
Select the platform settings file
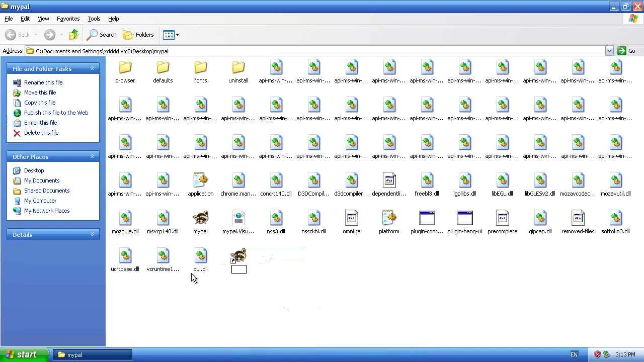click(x=389, y=223)
